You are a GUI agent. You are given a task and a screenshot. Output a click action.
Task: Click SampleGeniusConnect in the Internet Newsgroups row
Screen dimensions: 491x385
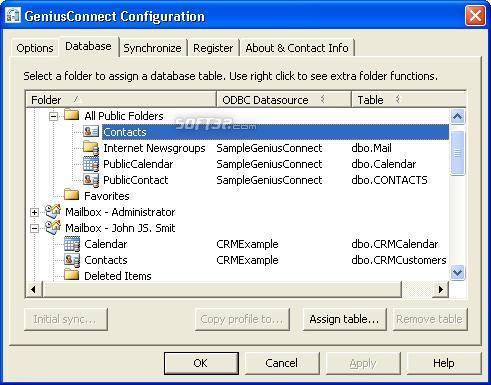coord(269,148)
